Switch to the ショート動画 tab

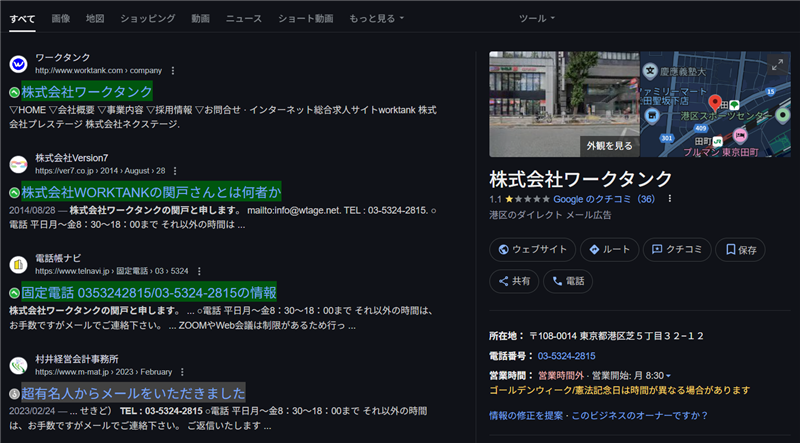(306, 18)
